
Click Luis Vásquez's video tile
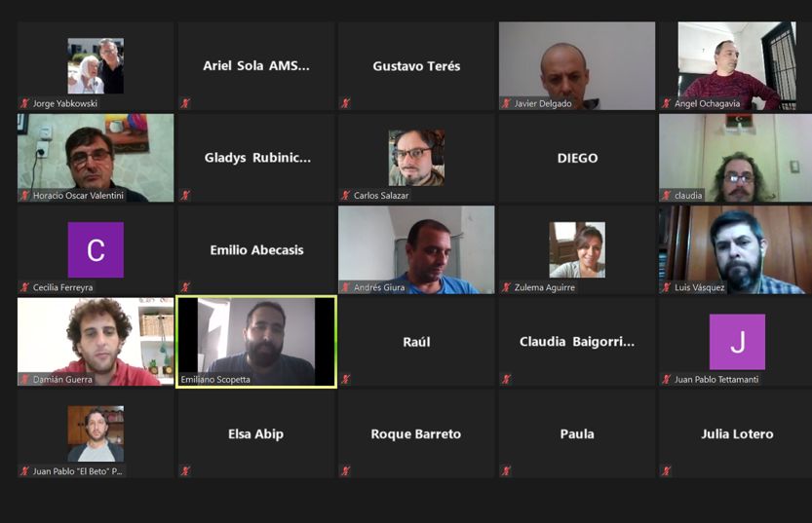pos(735,250)
